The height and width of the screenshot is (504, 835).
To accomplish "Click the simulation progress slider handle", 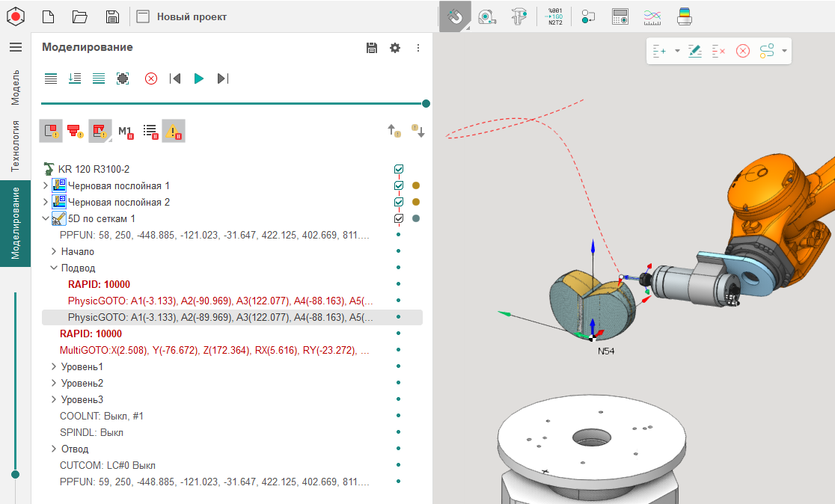I will (x=426, y=103).
